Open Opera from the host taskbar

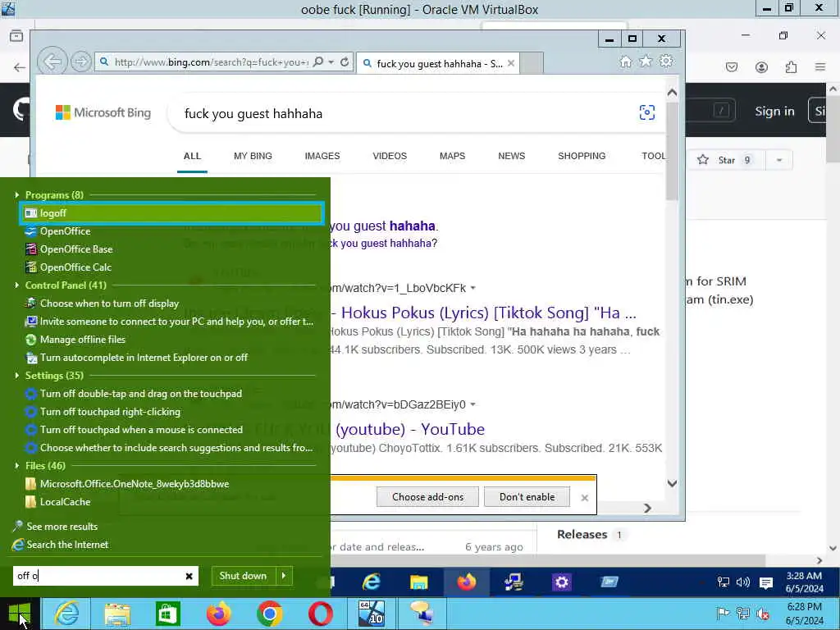pos(321,614)
